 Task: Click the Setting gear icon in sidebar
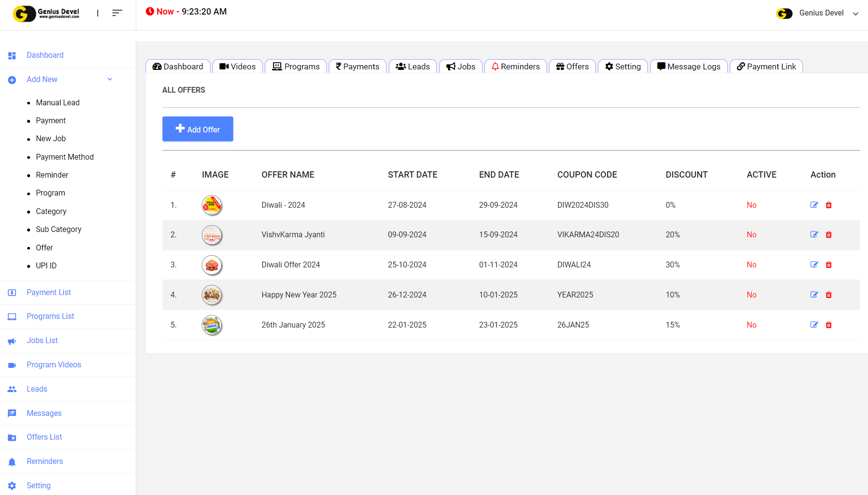click(12, 486)
